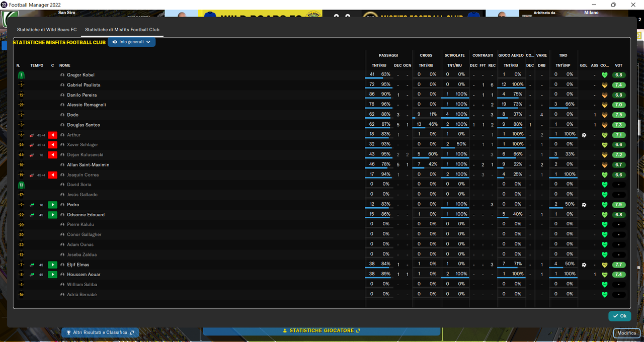Click Danilo Pereira's 86 passes 90% cell

(x=380, y=95)
